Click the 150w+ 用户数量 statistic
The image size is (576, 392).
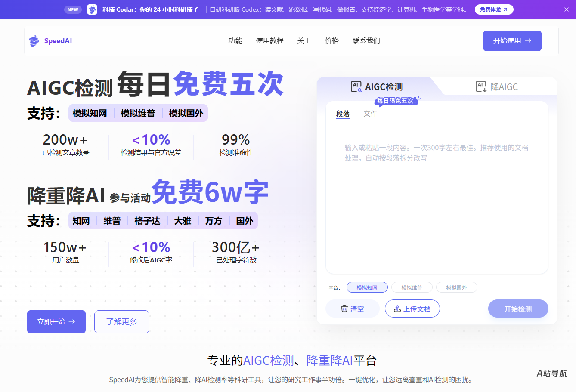click(66, 252)
